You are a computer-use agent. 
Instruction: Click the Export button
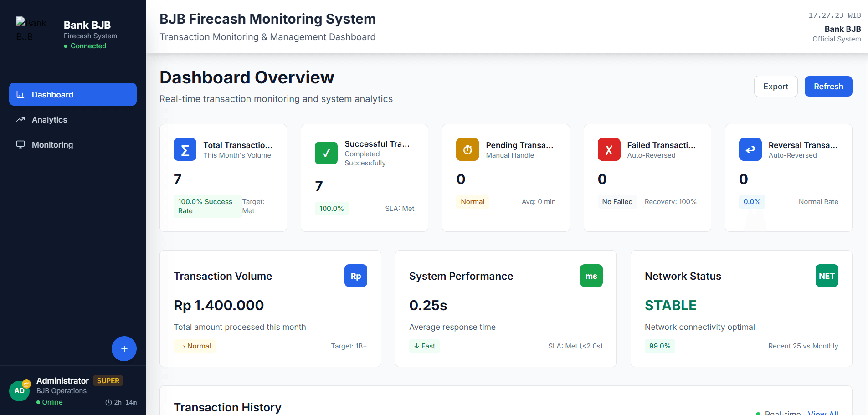coord(776,86)
